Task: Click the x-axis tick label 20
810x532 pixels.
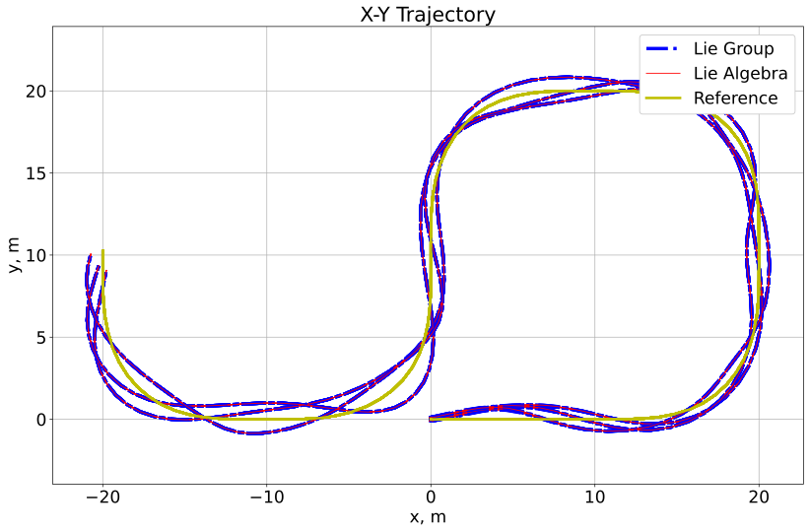Action: 759,498
